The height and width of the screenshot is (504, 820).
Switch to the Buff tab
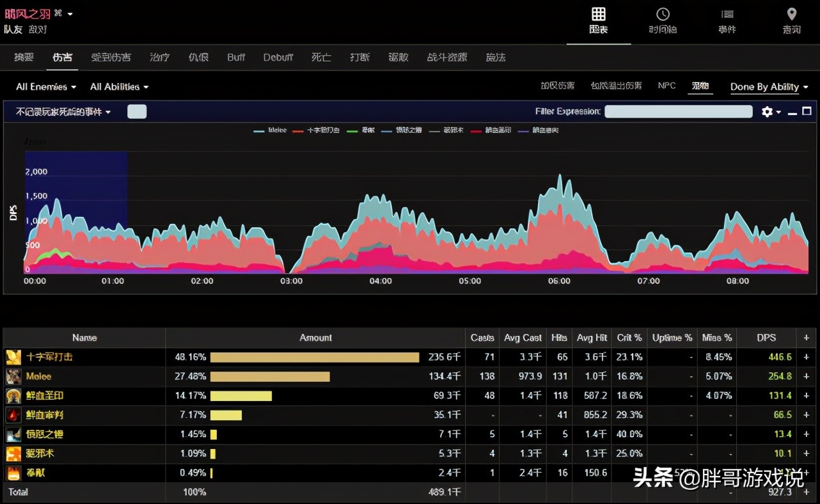click(236, 58)
